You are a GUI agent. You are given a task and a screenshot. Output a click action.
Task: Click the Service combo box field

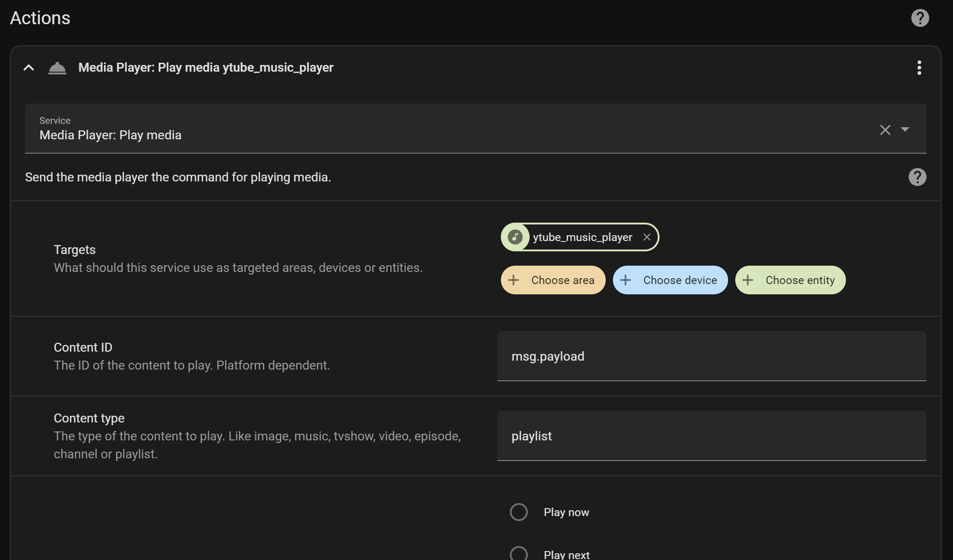click(448, 129)
